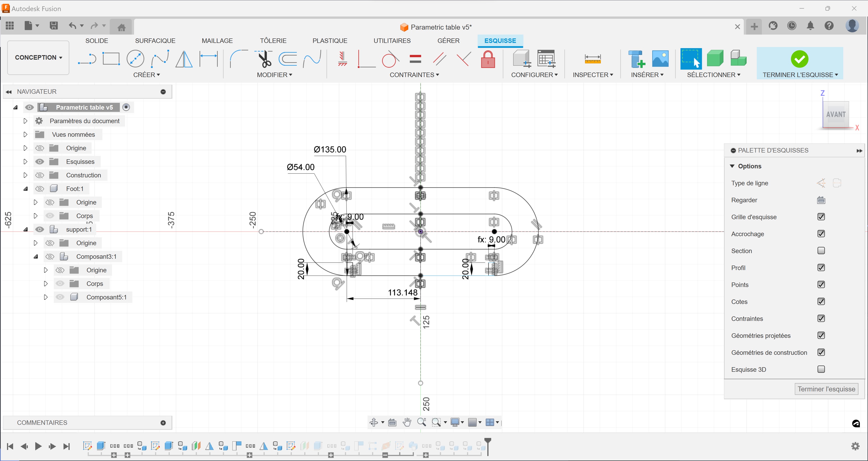
Task: Click the Save icon
Action: (54, 26)
